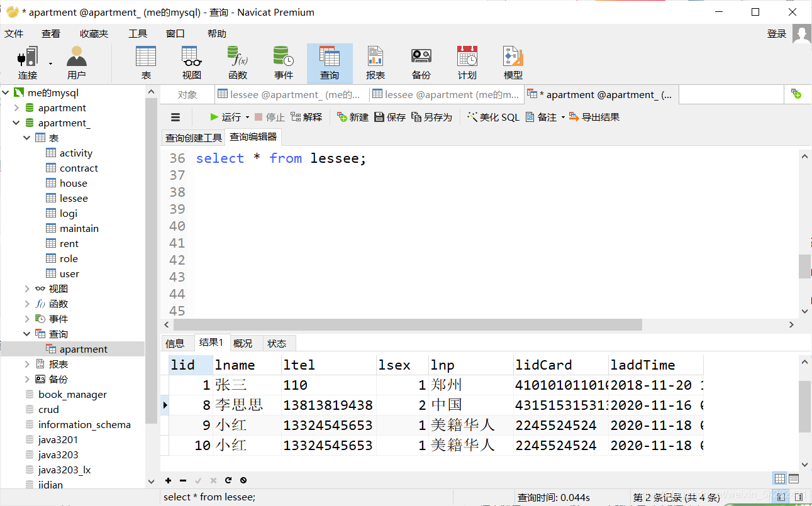
Task: Select the 备份 (Backup) toolbar icon
Action: point(420,60)
